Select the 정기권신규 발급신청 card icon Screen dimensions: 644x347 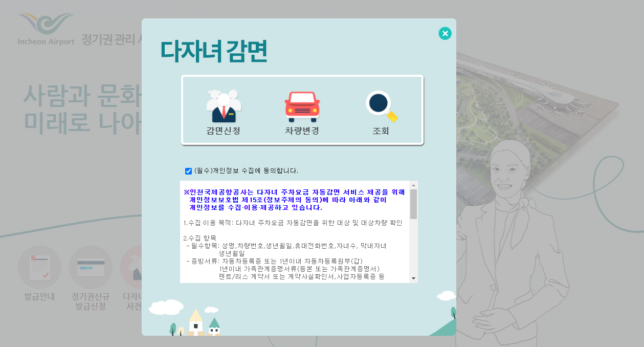pos(91,267)
